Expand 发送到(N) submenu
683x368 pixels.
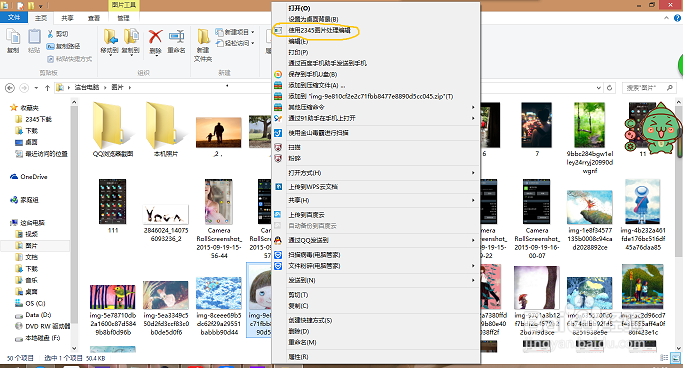tap(375, 280)
